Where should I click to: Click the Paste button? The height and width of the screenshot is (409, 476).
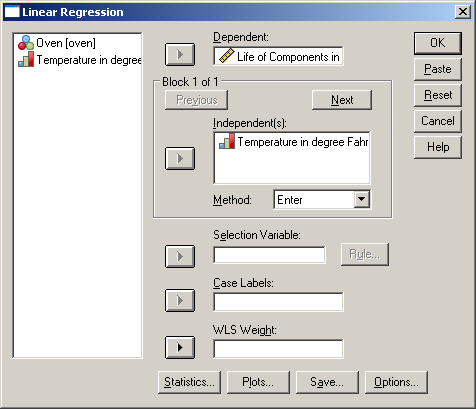click(x=438, y=69)
